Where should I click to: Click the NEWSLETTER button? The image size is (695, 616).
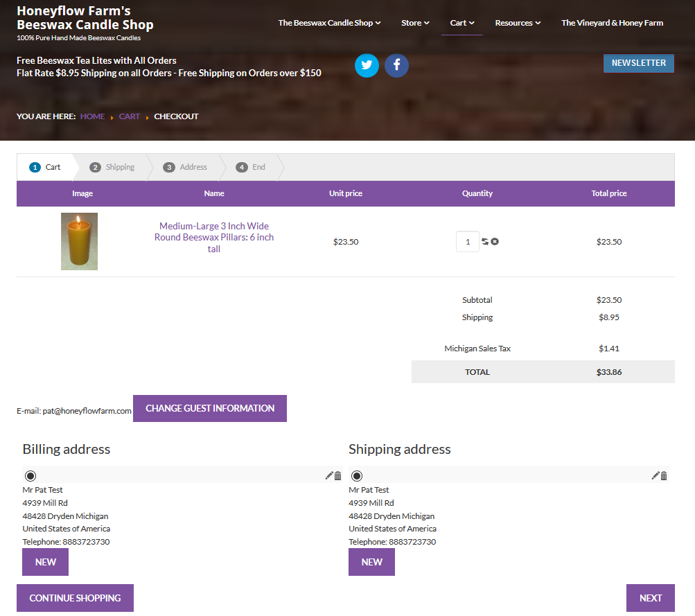(x=639, y=63)
